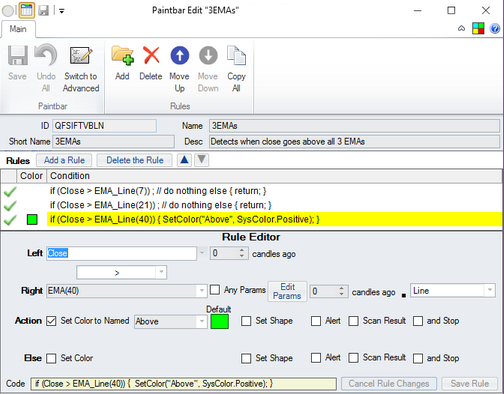Enable Action row Alert checkbox
The image size is (504, 394).
point(316,321)
